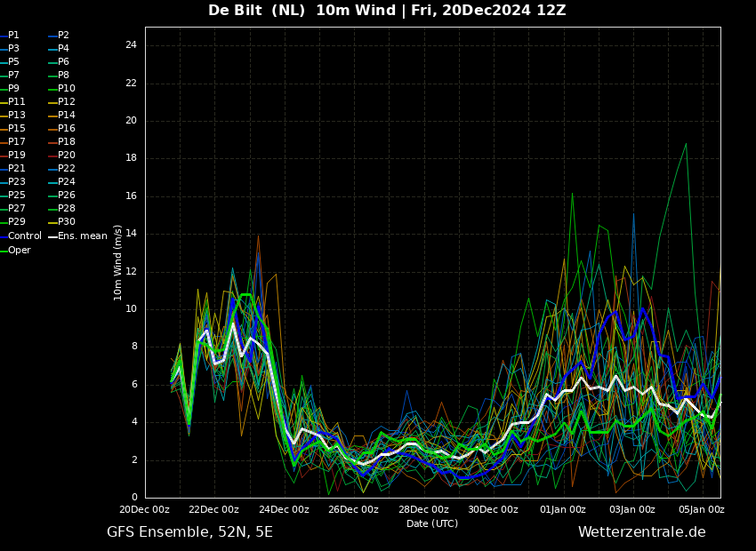Select the y-axis value 4
The image size is (756, 551).
click(x=134, y=422)
